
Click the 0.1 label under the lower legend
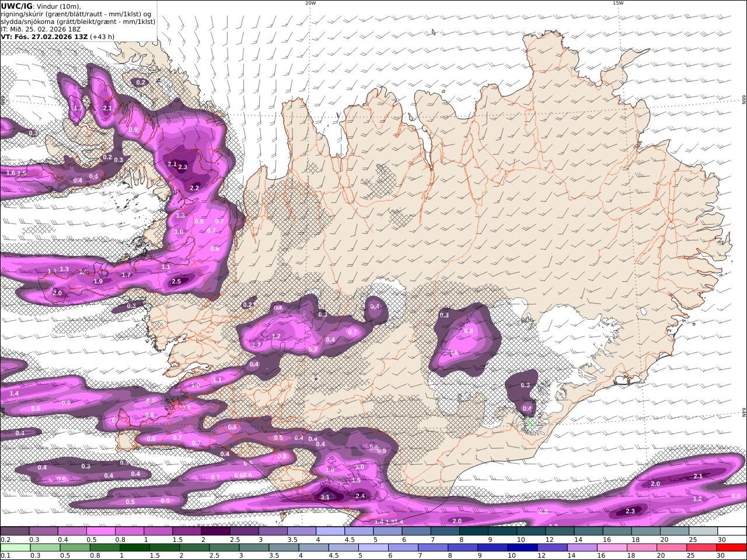coord(5,555)
